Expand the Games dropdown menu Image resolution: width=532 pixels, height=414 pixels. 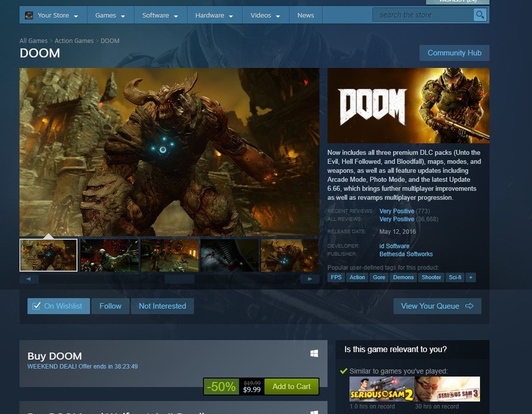(x=110, y=15)
